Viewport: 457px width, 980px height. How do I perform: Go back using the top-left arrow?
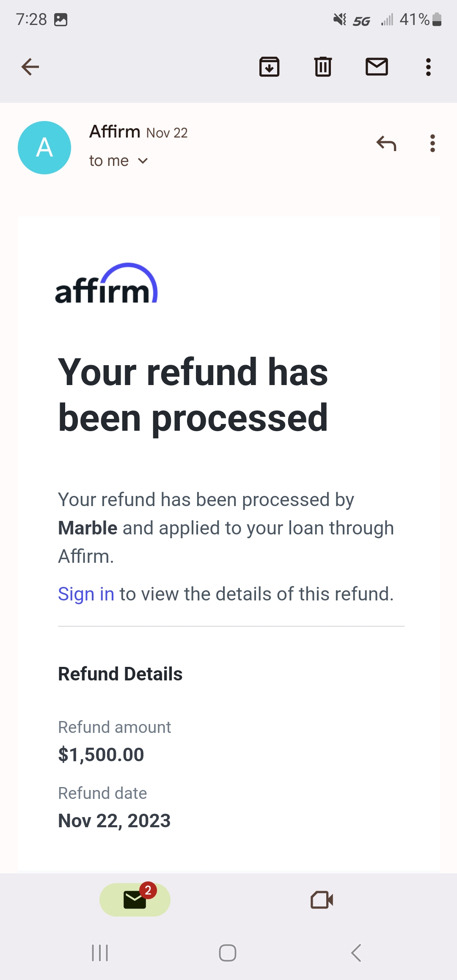pos(30,67)
